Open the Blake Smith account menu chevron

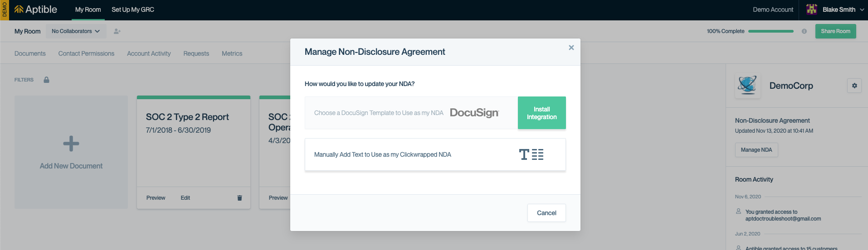[x=862, y=10]
